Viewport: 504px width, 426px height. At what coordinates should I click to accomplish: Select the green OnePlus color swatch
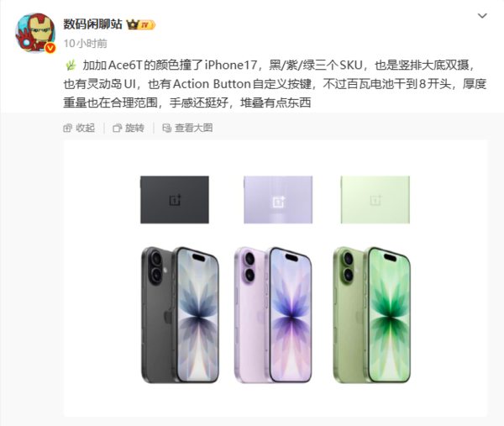375,200
